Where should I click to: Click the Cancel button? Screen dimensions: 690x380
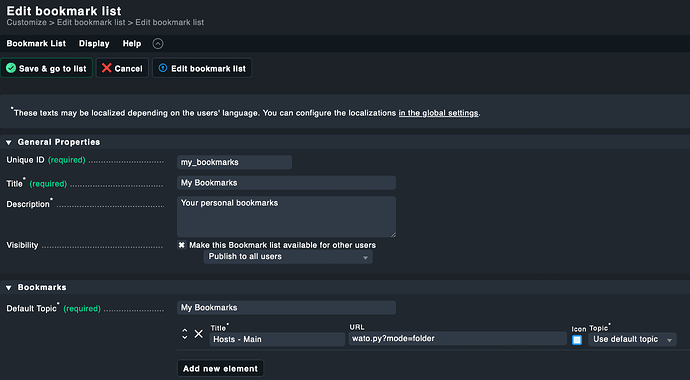click(122, 68)
